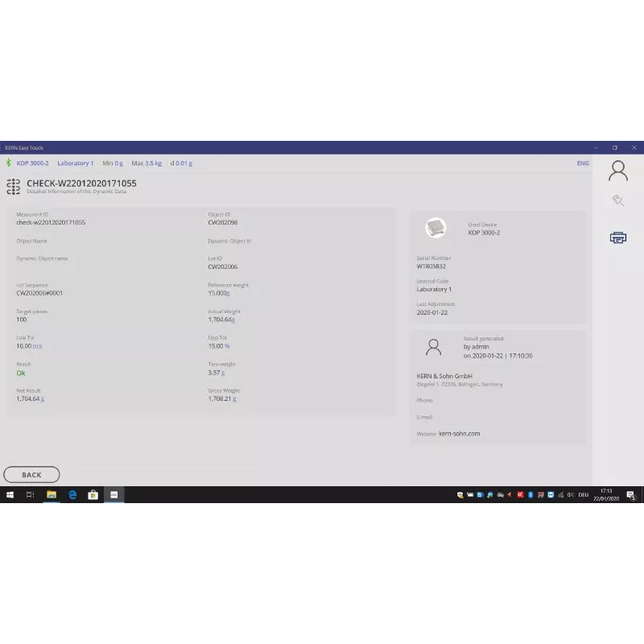Click the dynamic data icon beside title

coord(13,187)
